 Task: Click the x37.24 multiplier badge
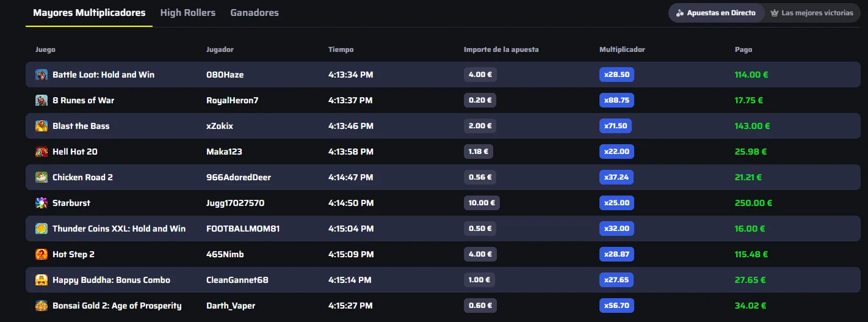[617, 177]
